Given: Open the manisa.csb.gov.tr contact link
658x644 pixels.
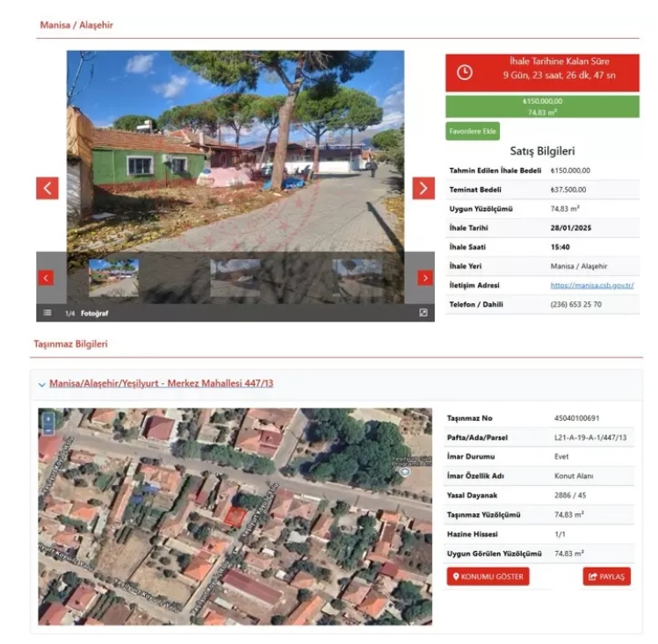Looking at the screenshot, I should [592, 286].
